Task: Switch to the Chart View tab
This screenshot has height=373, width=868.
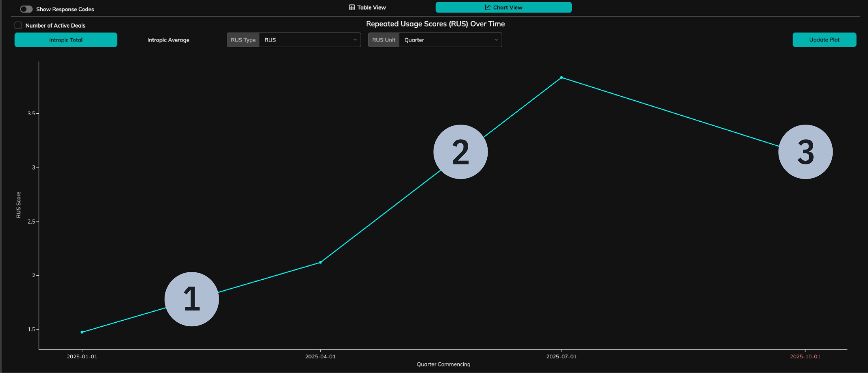Action: pyautogui.click(x=503, y=7)
